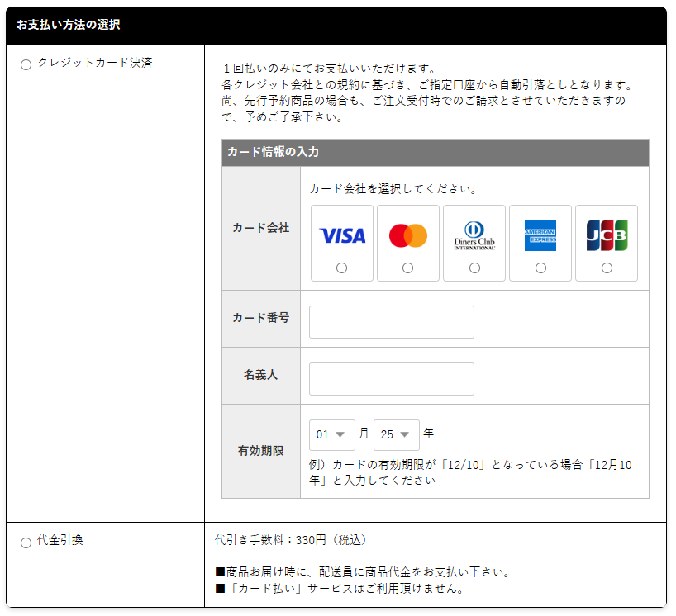Select the 代金引換 radio button

point(26,543)
